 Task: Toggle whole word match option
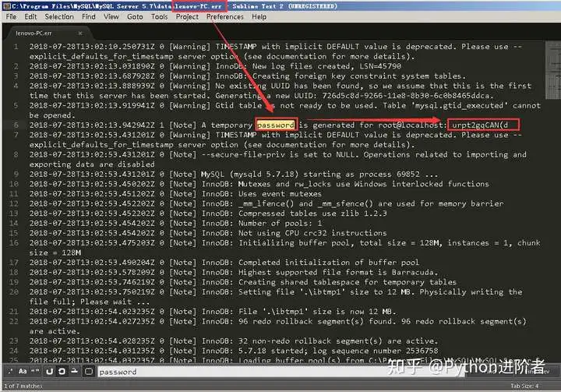tap(35, 371)
